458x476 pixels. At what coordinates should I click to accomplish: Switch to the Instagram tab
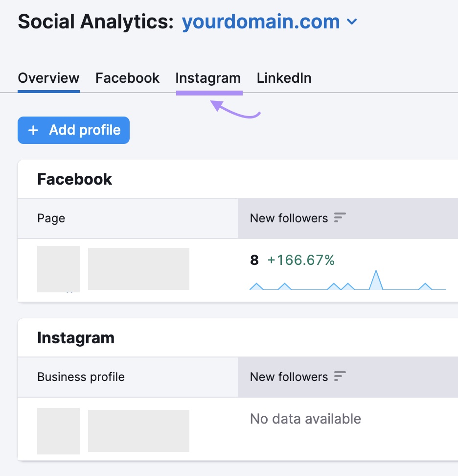click(x=208, y=78)
